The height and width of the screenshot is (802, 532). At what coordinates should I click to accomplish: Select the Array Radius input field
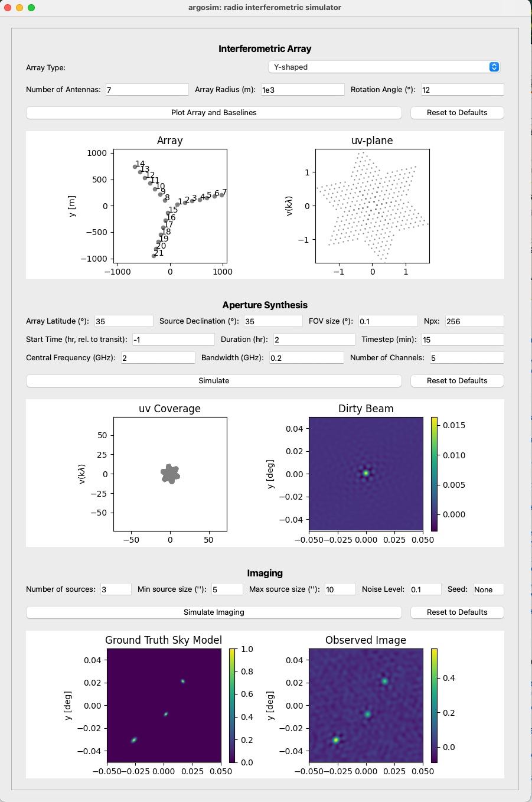pos(302,90)
